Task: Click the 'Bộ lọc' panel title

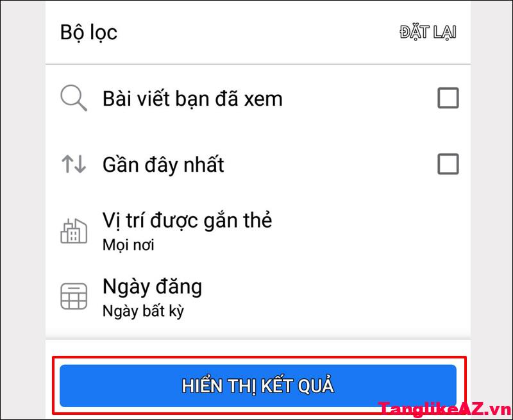Action: click(x=88, y=32)
